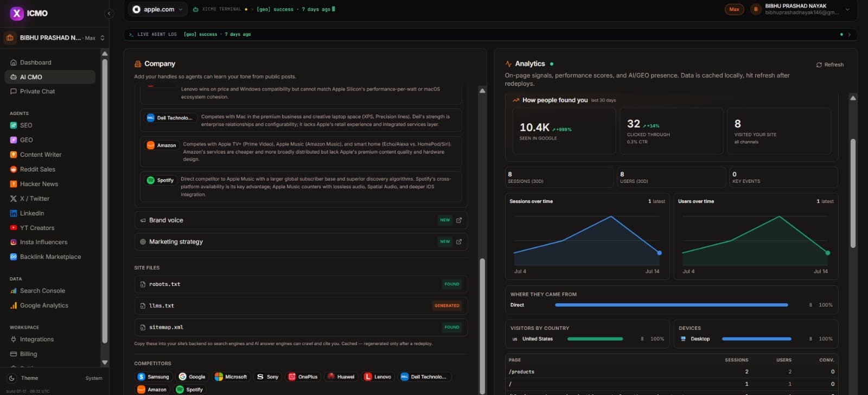
Task: Click the Google Analytics icon
Action: pos(14,305)
